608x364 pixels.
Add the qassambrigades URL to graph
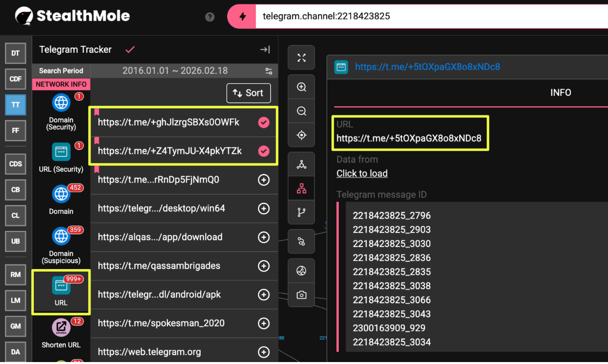264,266
